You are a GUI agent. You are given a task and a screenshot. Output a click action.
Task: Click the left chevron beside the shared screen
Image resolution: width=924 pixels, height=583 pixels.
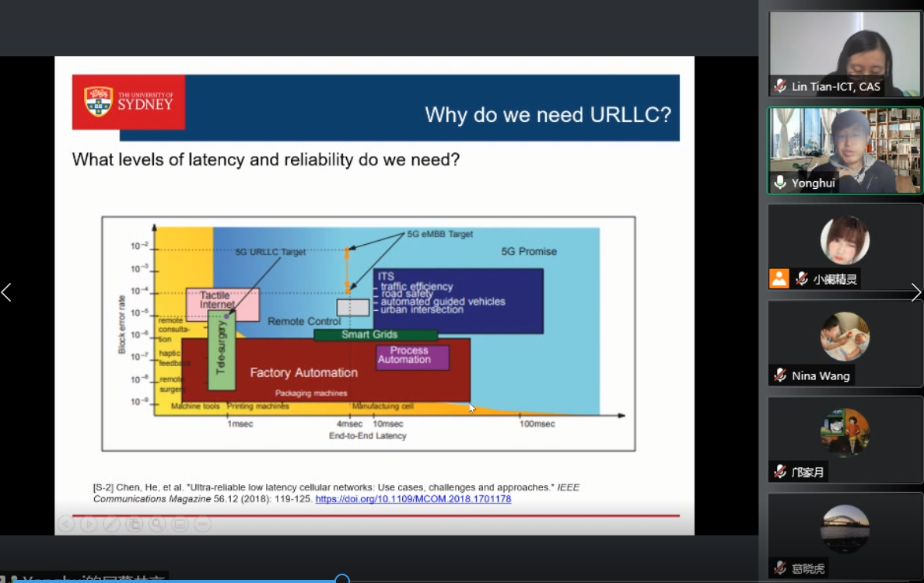coord(7,292)
